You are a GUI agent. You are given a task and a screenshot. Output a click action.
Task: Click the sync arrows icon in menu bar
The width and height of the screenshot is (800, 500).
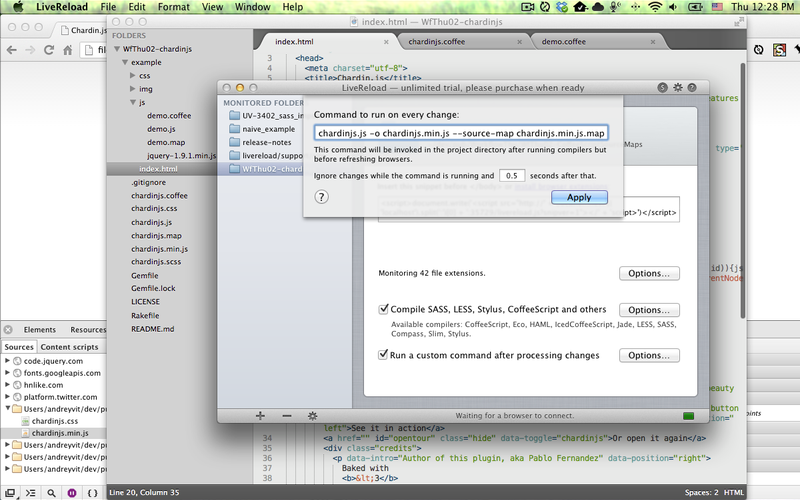tap(544, 7)
